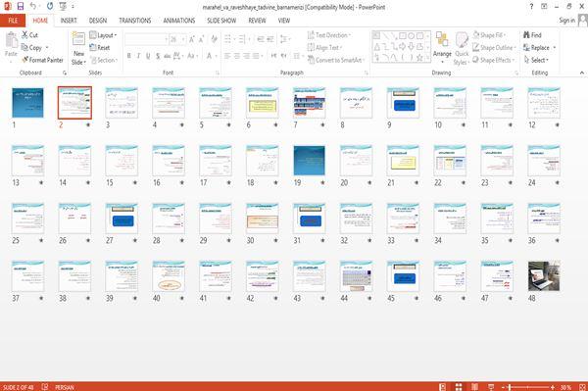Toggle Underline formatting
588x391 pixels.
coord(148,56)
